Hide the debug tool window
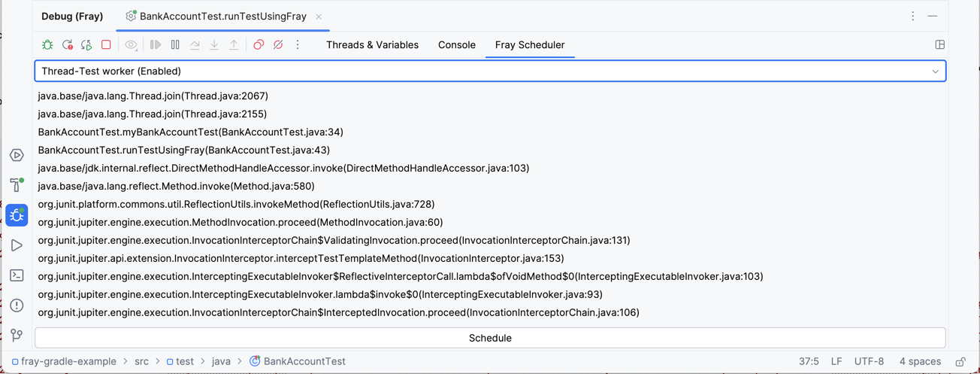Screen dimensions: 980x374 click(x=933, y=16)
